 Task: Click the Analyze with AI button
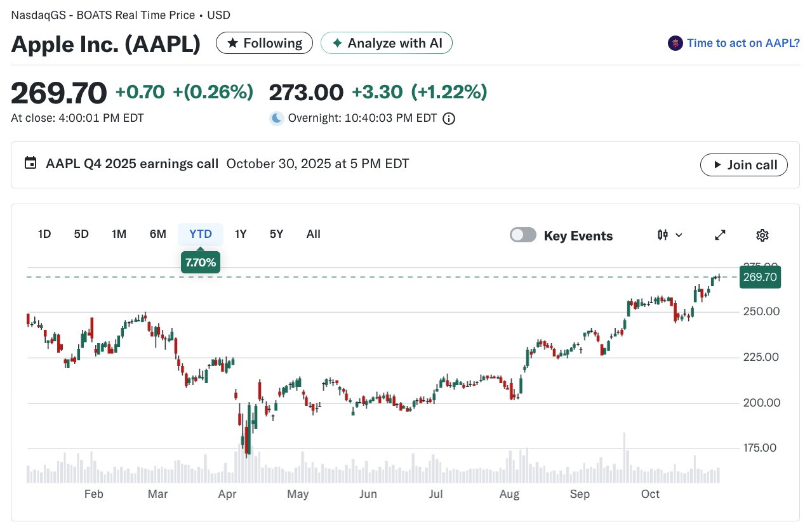[387, 43]
